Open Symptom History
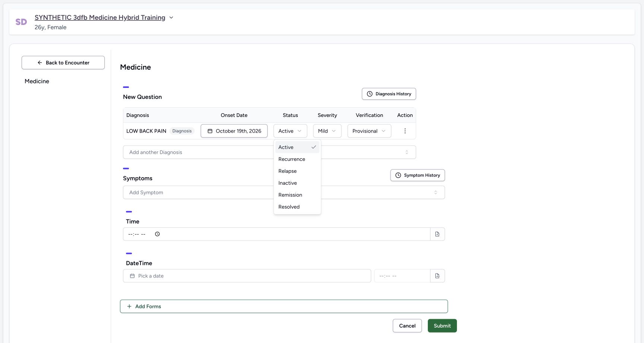Screen dimensions: 644x343 click(417, 175)
